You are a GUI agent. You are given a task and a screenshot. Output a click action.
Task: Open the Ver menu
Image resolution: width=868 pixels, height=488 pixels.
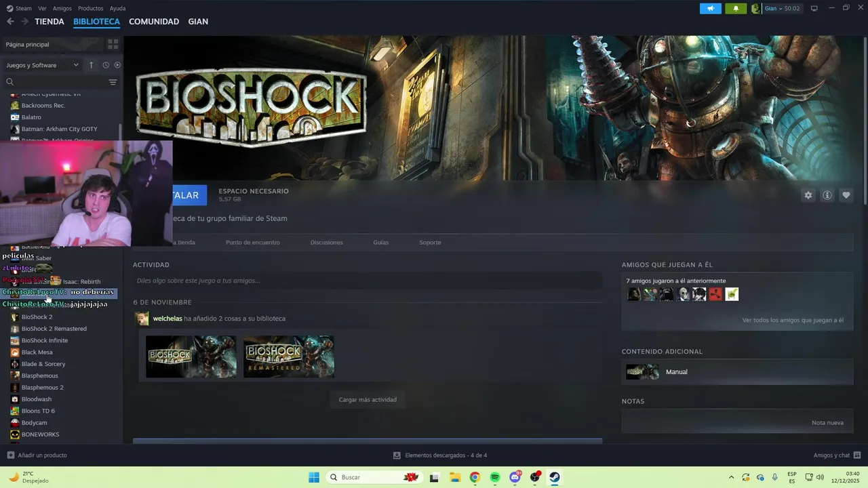click(x=42, y=8)
